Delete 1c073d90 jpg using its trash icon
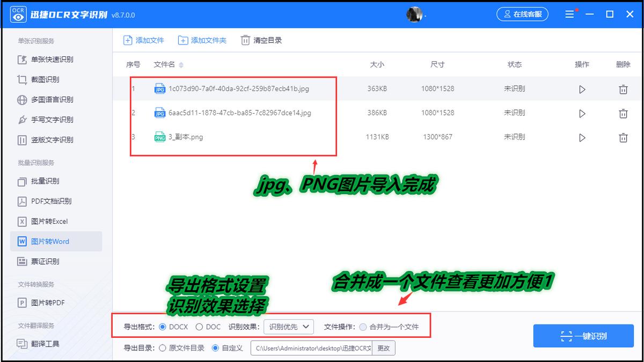 click(x=623, y=89)
